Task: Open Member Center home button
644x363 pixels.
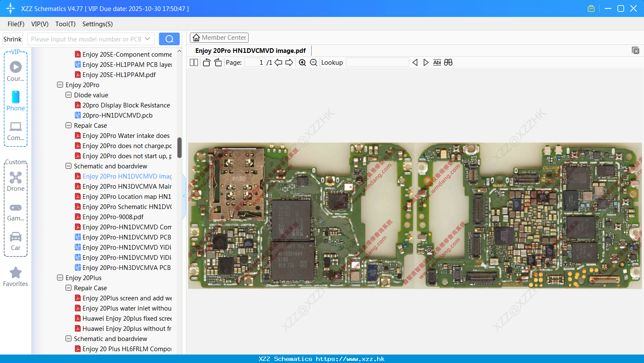Action: click(219, 38)
